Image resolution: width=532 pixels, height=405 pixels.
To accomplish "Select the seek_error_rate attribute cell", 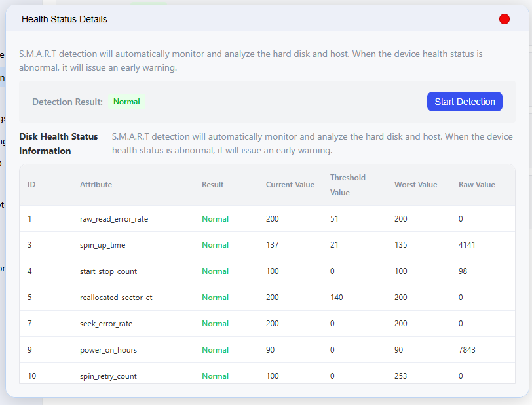I will 106,324.
